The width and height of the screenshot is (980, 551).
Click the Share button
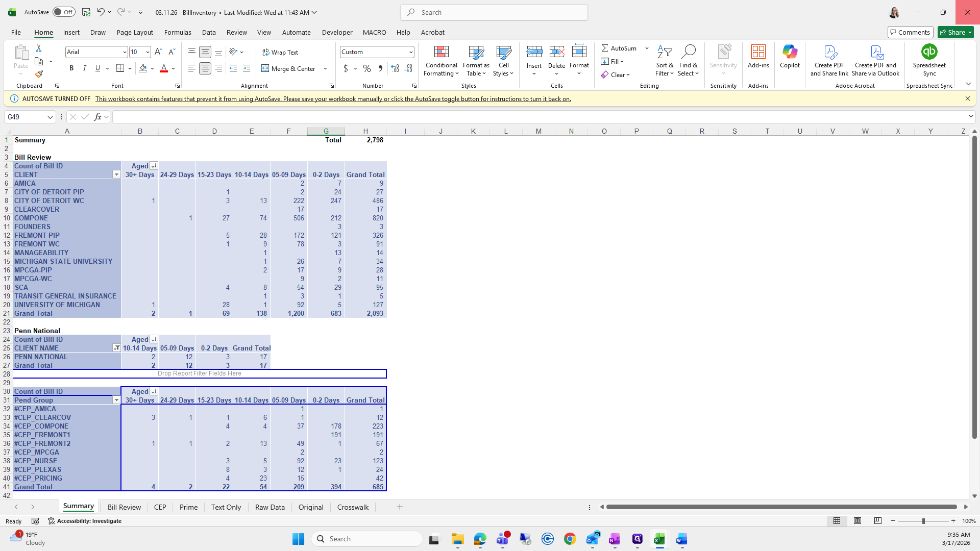(x=955, y=32)
